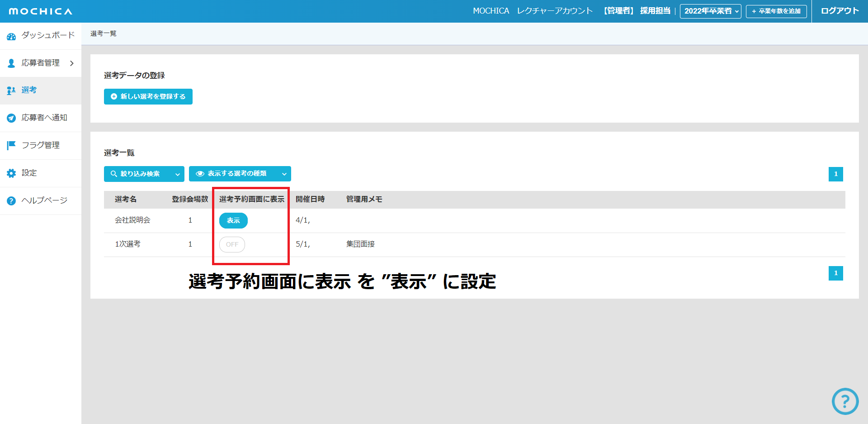
Task: Toggle 会社説明会 display switch showing 表示
Action: [x=233, y=220]
